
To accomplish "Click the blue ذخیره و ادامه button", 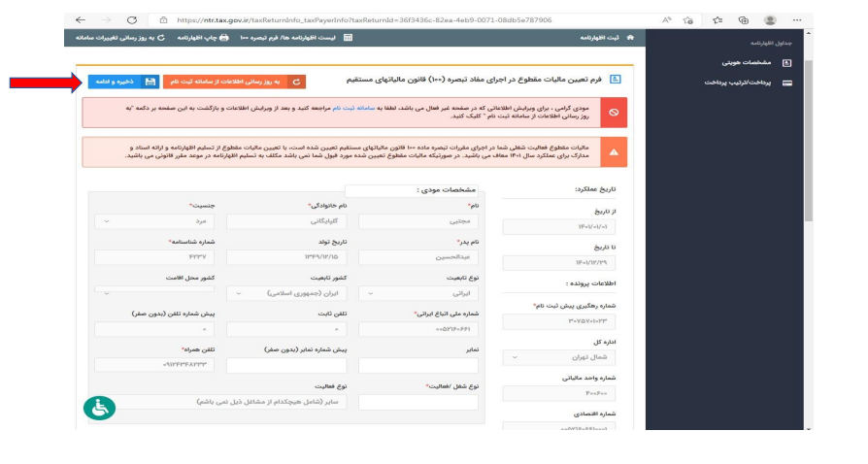I will [x=123, y=82].
